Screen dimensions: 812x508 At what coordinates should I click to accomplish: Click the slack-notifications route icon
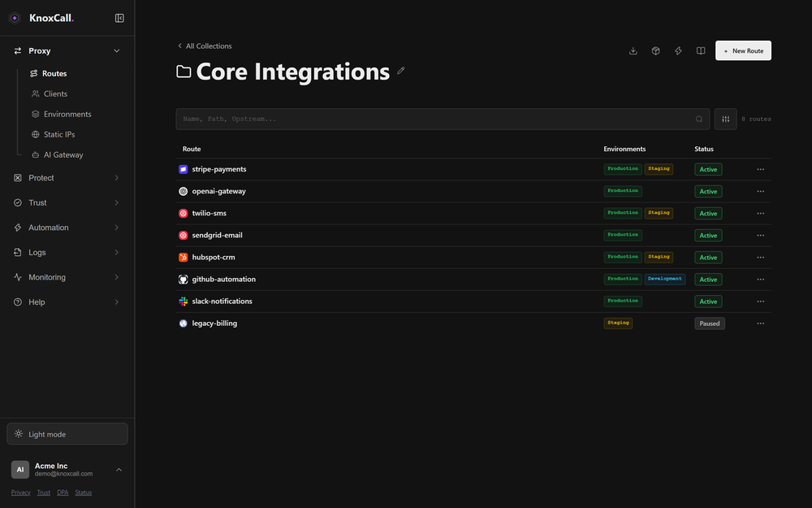tap(183, 302)
